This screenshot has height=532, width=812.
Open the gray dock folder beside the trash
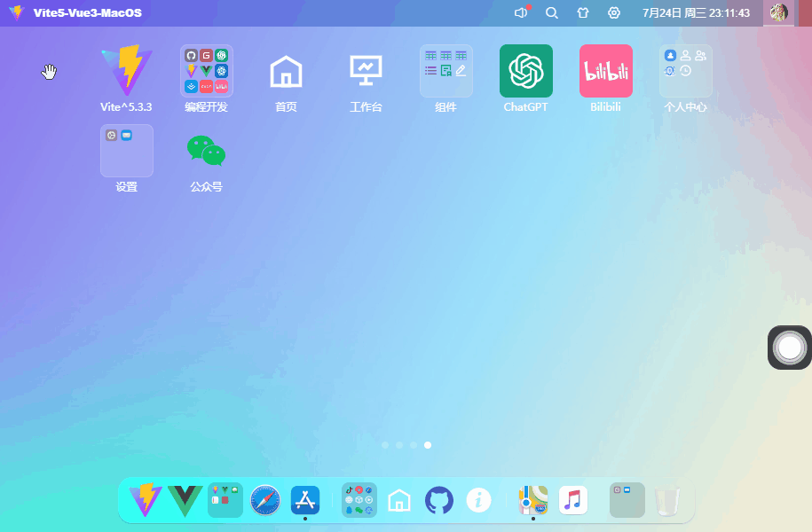(627, 500)
